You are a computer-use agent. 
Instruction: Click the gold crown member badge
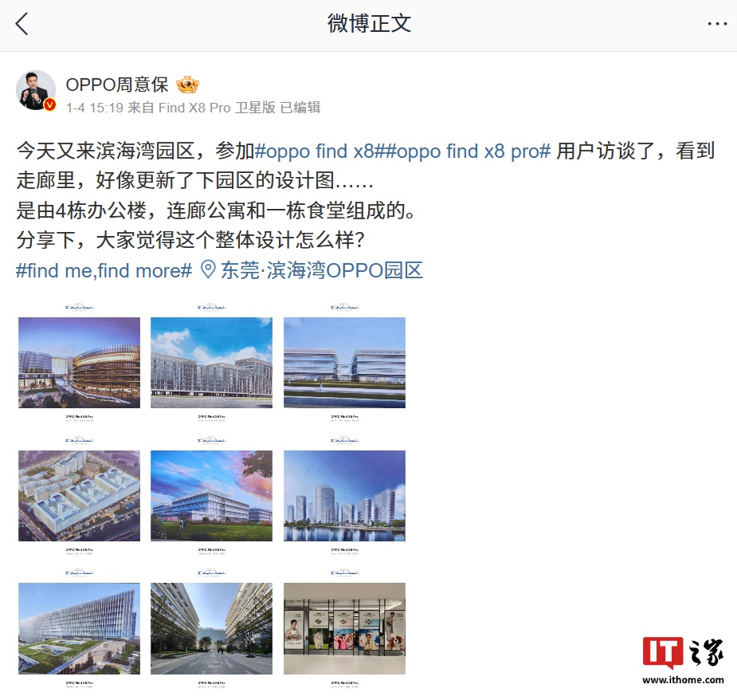[187, 85]
